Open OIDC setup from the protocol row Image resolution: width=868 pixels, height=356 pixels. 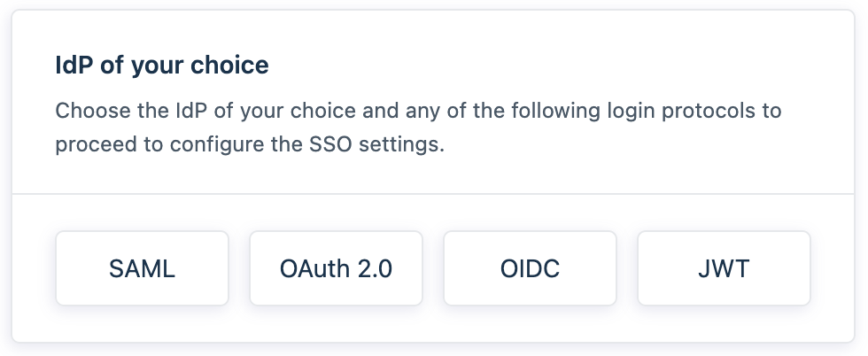530,268
